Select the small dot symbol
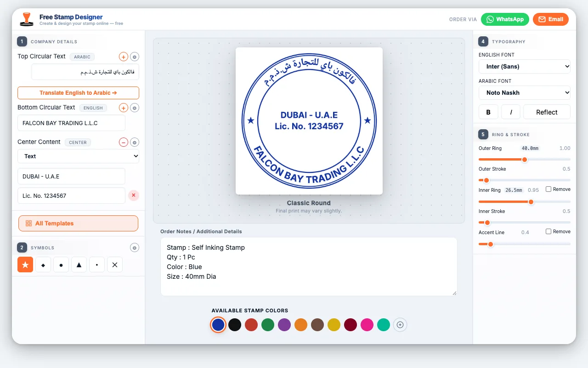The width and height of the screenshot is (588, 368). pos(97,264)
